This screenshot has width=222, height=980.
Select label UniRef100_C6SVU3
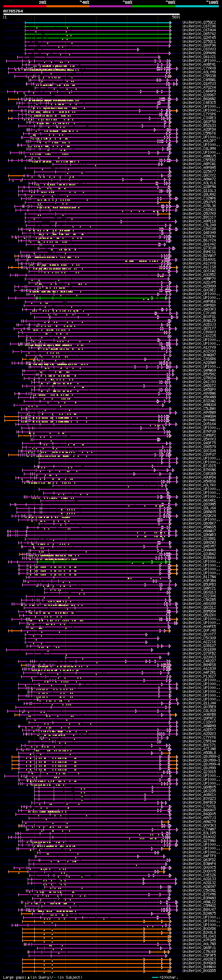pyautogui.click(x=199, y=49)
